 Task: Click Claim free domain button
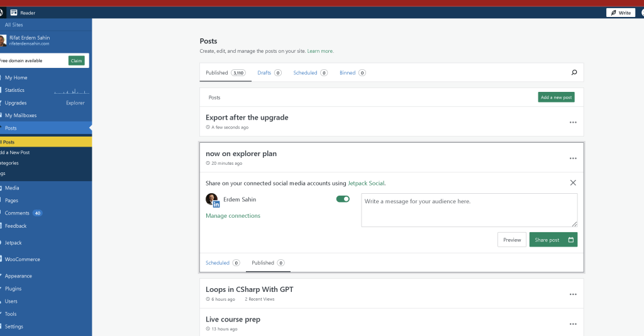coord(76,61)
